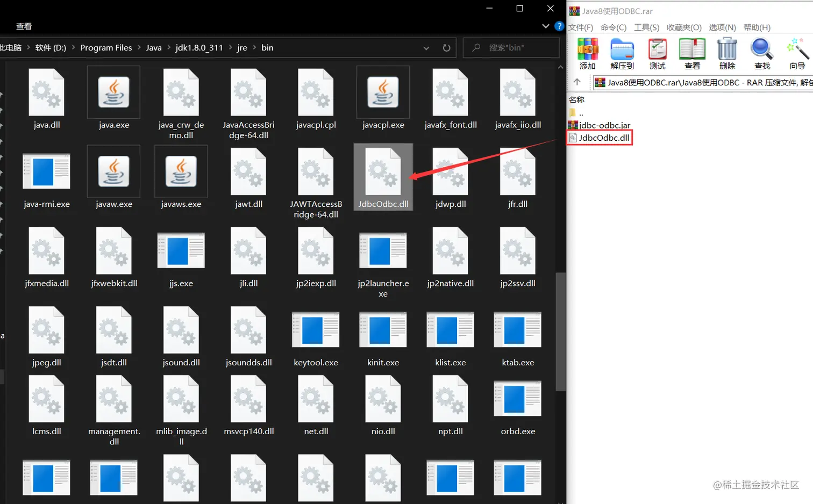Image resolution: width=813 pixels, height=504 pixels.
Task: Select the jp2native.dll file
Action: [x=451, y=258]
